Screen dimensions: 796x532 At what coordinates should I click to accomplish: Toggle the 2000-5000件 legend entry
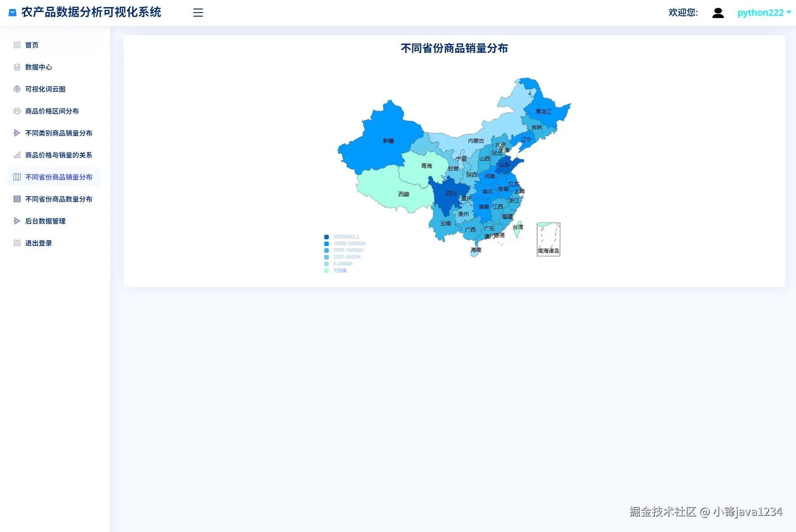[342, 257]
